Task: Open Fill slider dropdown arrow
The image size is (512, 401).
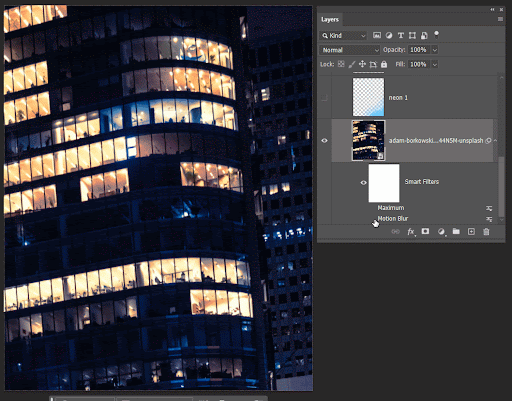Action: coord(435,64)
